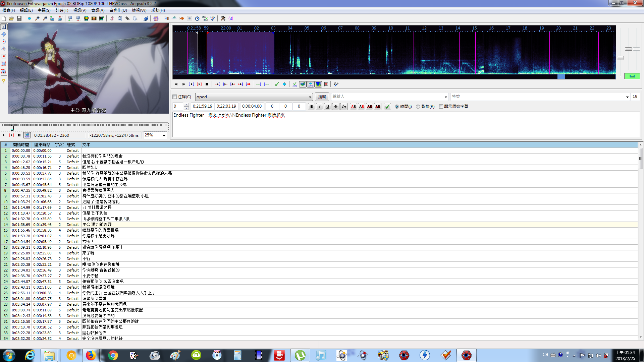Open Options hammer and wrench icon
644x362 pixels.
[223, 18]
